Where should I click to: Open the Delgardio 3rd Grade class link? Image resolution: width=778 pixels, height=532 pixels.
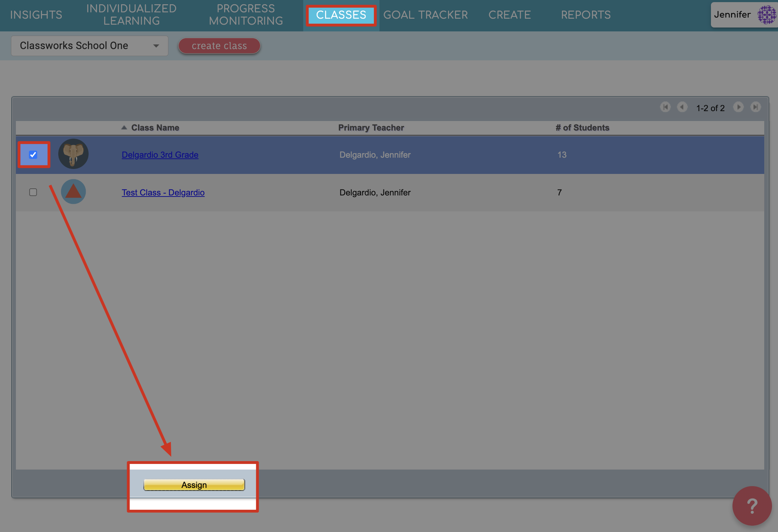[x=160, y=155]
